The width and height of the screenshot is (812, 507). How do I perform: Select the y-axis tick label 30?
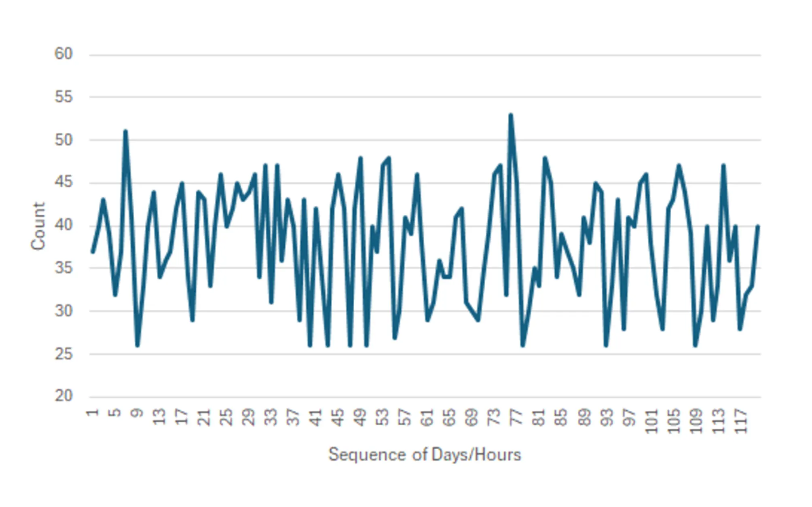(63, 311)
